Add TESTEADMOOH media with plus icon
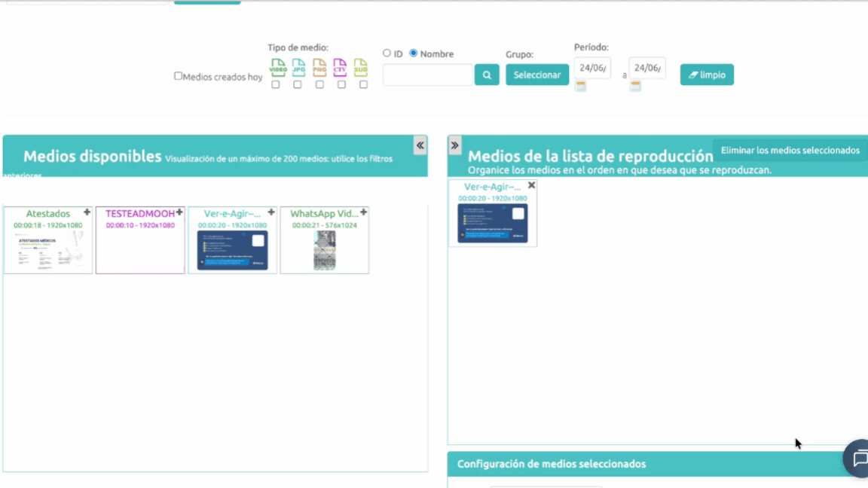868x488 pixels. click(x=179, y=212)
